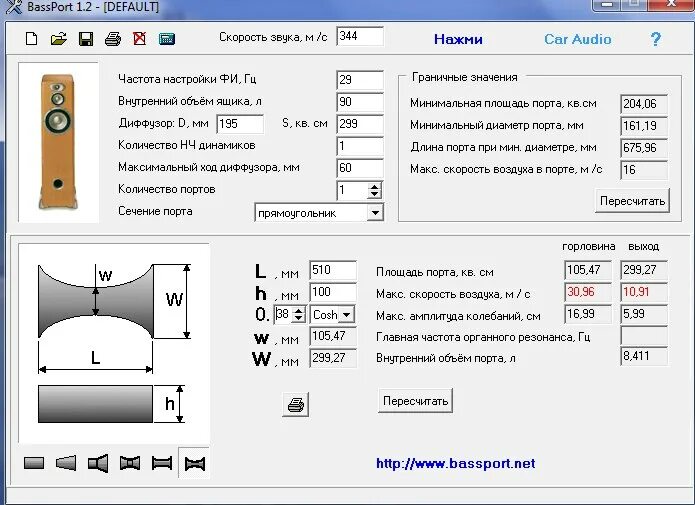Open http://www.bassport.net link

tap(456, 464)
